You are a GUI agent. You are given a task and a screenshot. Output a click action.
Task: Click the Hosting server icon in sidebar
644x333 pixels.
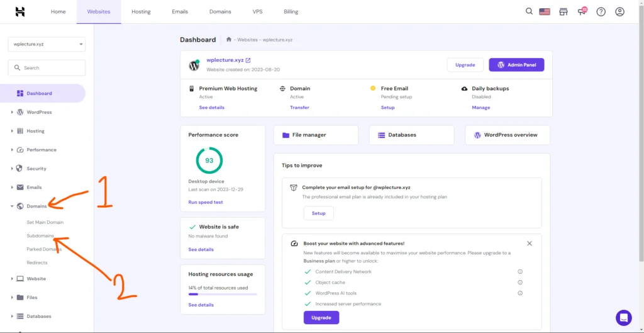point(19,131)
